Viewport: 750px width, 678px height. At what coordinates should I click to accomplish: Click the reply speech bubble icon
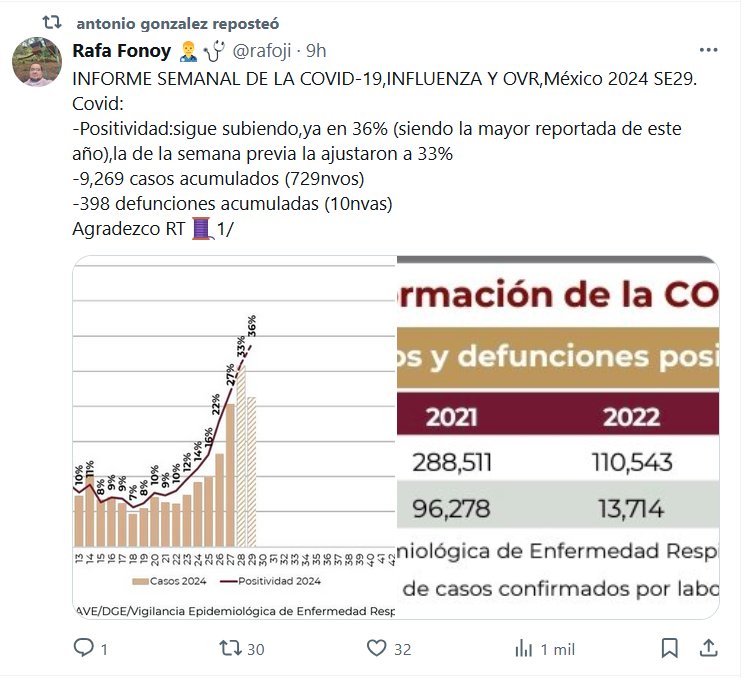pyautogui.click(x=84, y=649)
